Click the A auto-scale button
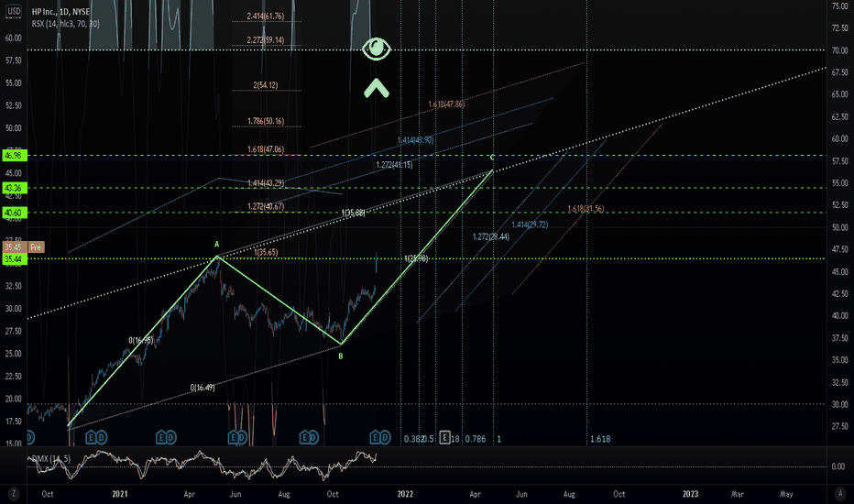 (840, 494)
